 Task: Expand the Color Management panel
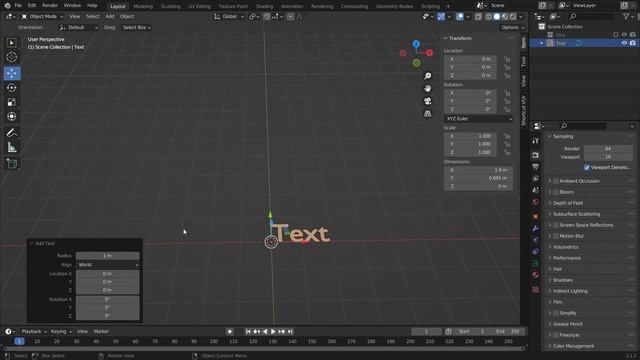click(573, 346)
